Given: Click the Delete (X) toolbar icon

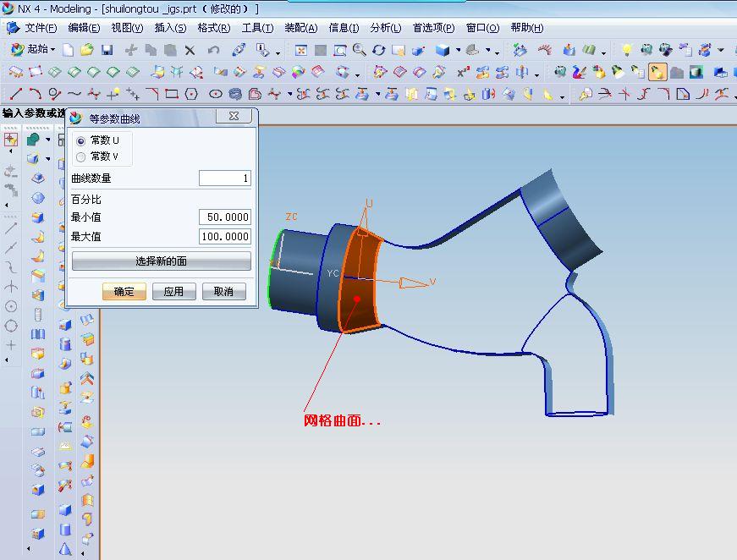Looking at the screenshot, I should (190, 50).
